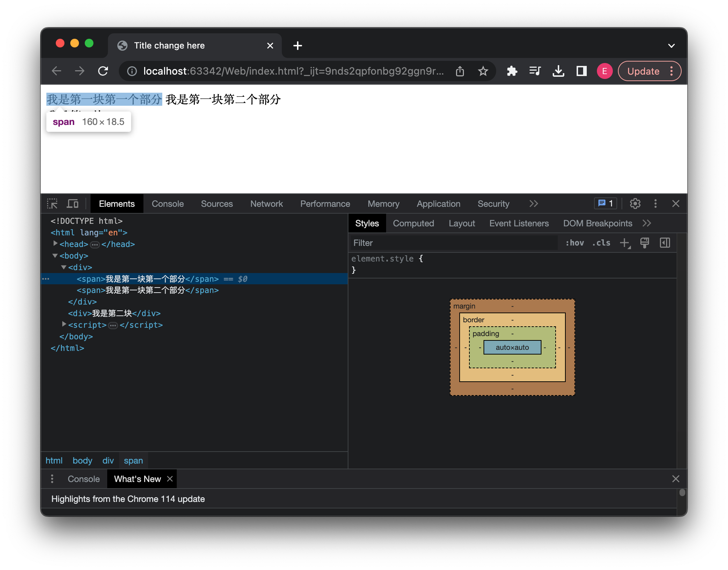Click the autoxauto content box
The height and width of the screenshot is (570, 728).
[x=512, y=347]
